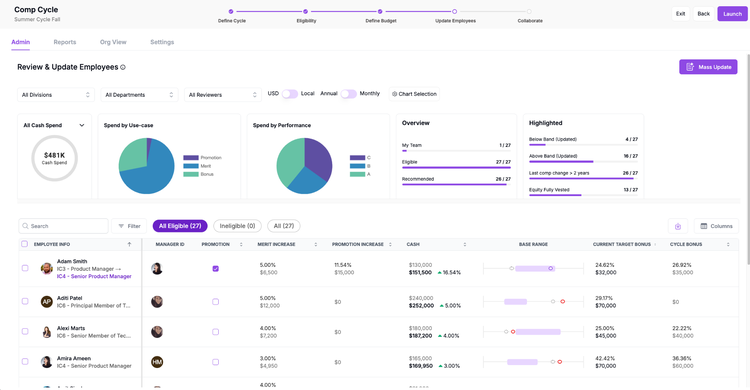Expand the All Reviewers dropdown
This screenshot has height=390, width=750.
[223, 95]
